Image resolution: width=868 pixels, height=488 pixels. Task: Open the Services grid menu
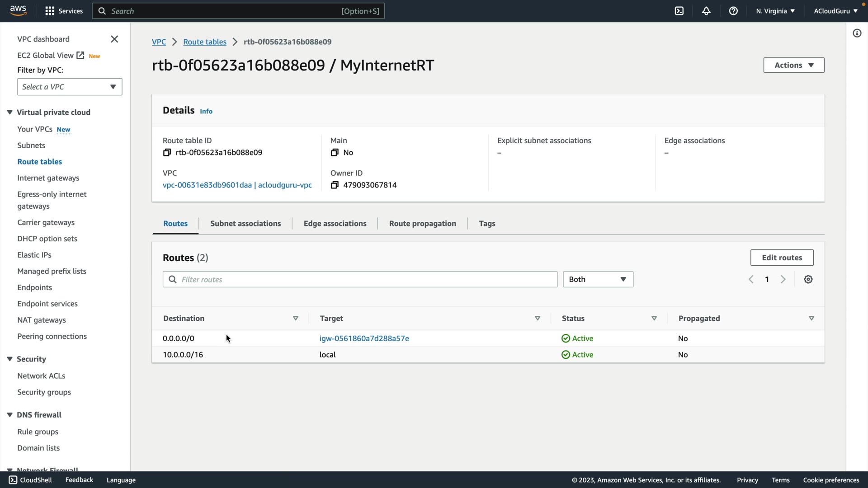click(50, 11)
